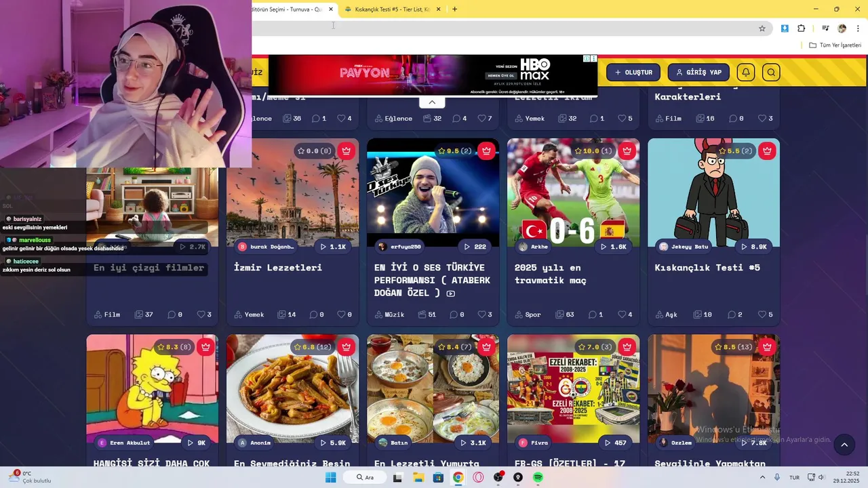The height and width of the screenshot is (488, 868).
Task: Click crown icon on Lisa Simpson card
Action: pyautogui.click(x=206, y=347)
